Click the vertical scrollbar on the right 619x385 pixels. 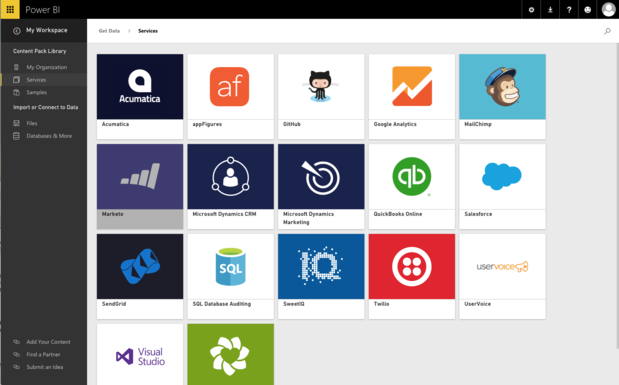coord(617,196)
